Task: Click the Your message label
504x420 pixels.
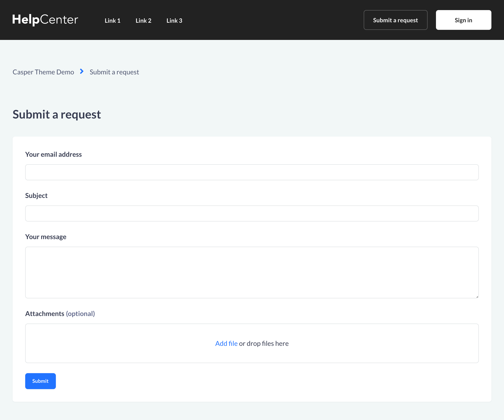Action: pyautogui.click(x=46, y=237)
